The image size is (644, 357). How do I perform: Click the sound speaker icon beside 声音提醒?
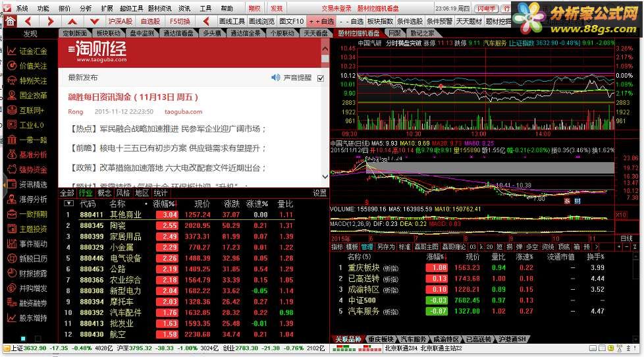click(276, 78)
